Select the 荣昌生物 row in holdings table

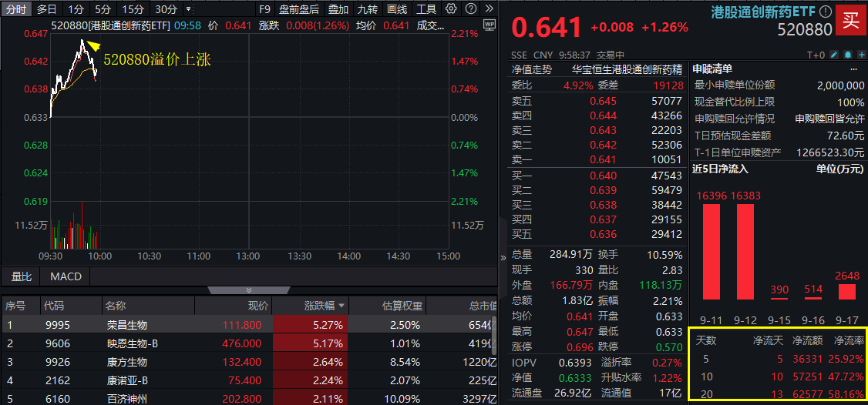pyautogui.click(x=126, y=325)
